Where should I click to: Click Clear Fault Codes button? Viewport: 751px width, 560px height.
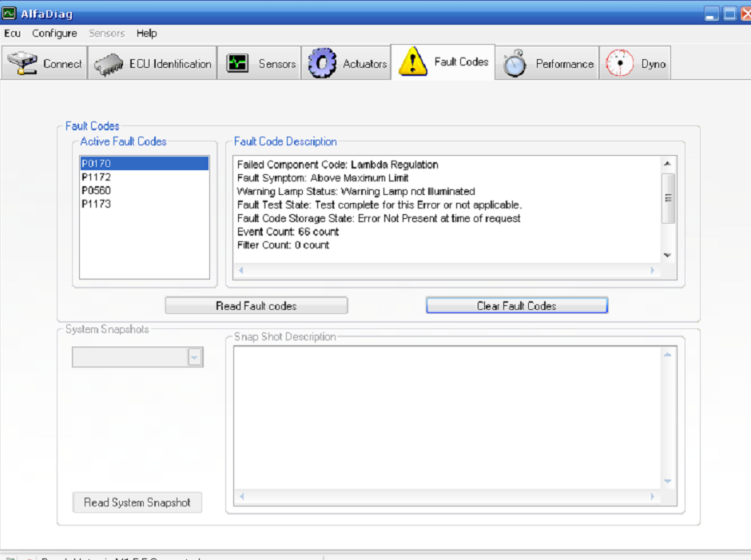click(x=517, y=306)
